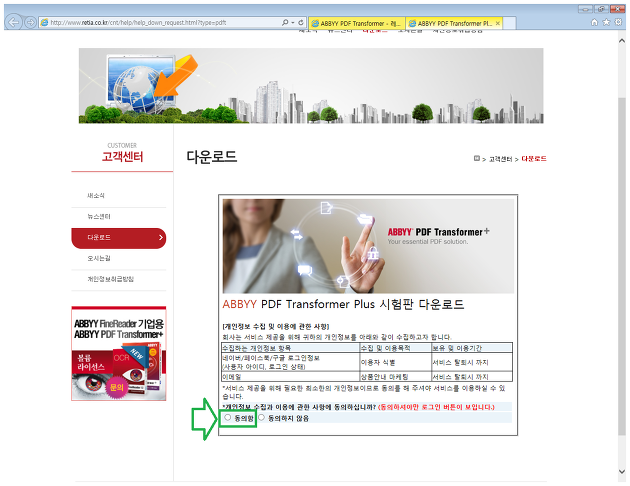Switch to first ABBYY PDF Transformer tab

[x=357, y=23]
